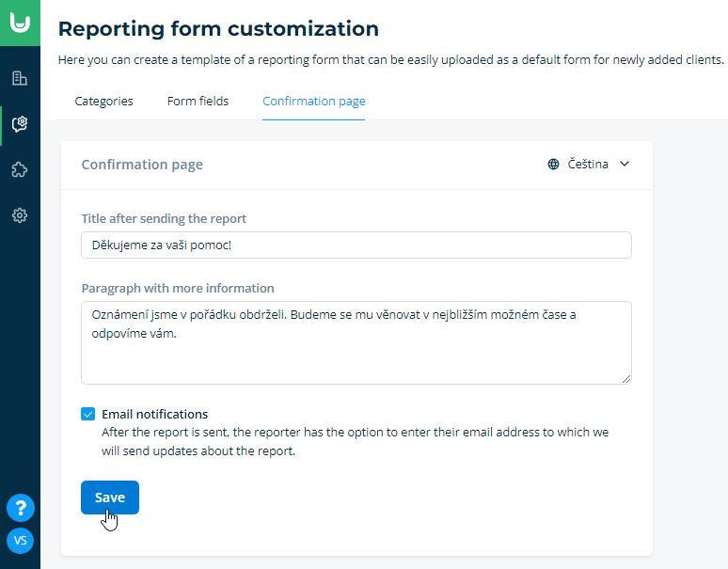Focus the Title after sending the report field
This screenshot has height=569, width=728.
(356, 245)
